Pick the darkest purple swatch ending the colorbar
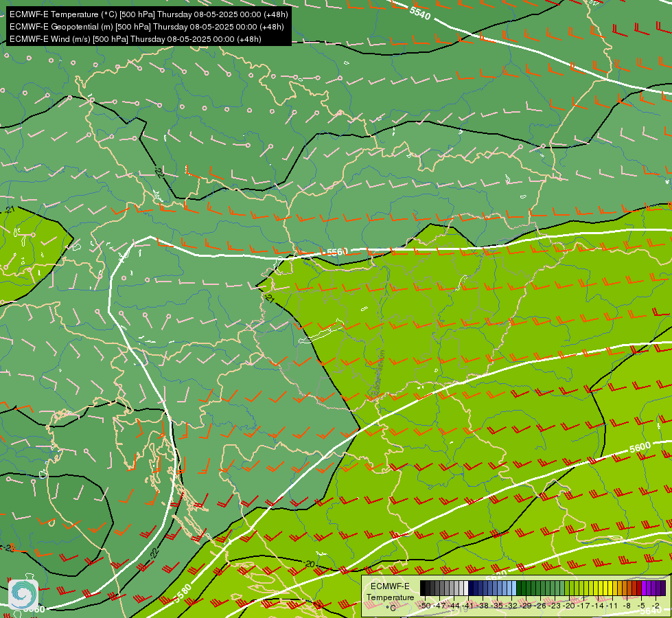Viewport: 672px width, 618px height. [x=663, y=588]
